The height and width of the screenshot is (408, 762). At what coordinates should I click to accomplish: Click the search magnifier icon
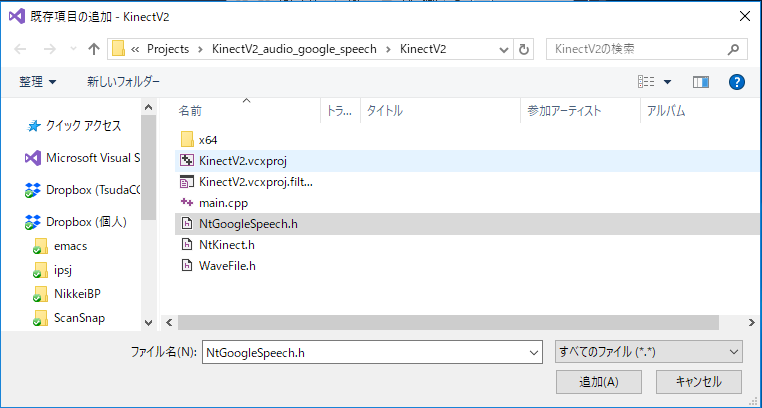[x=733, y=48]
